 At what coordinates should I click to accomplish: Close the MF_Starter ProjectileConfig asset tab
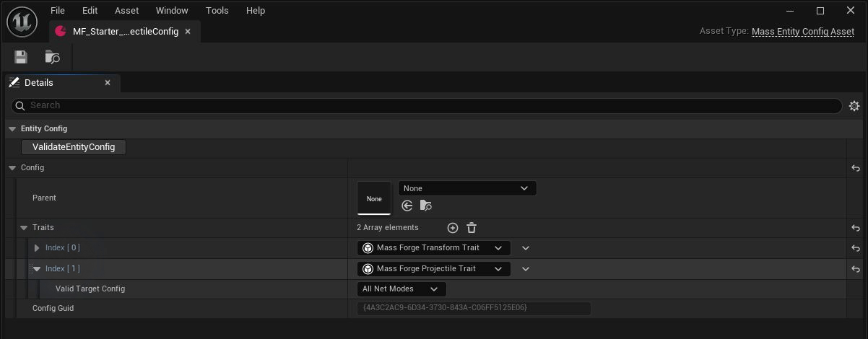[x=188, y=32]
